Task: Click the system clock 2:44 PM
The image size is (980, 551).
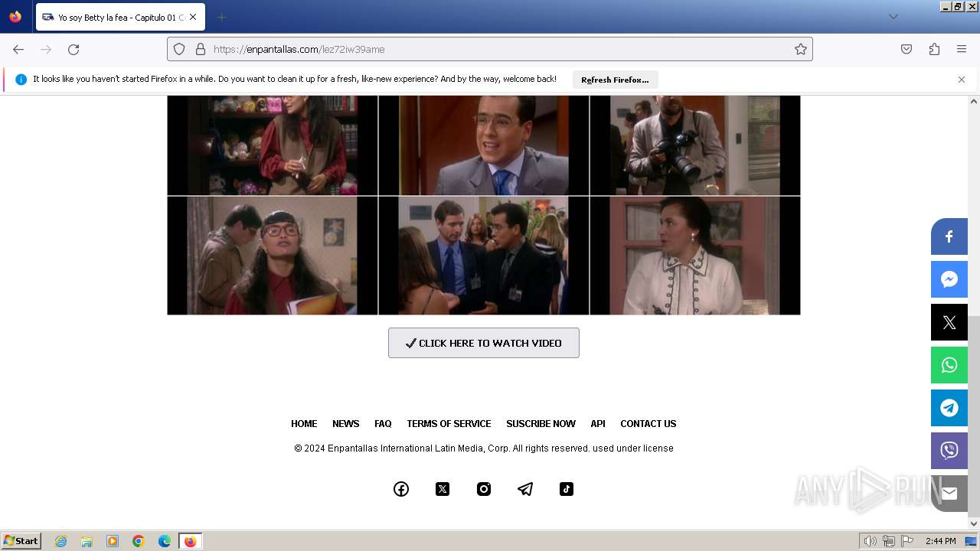Action: pos(940,541)
